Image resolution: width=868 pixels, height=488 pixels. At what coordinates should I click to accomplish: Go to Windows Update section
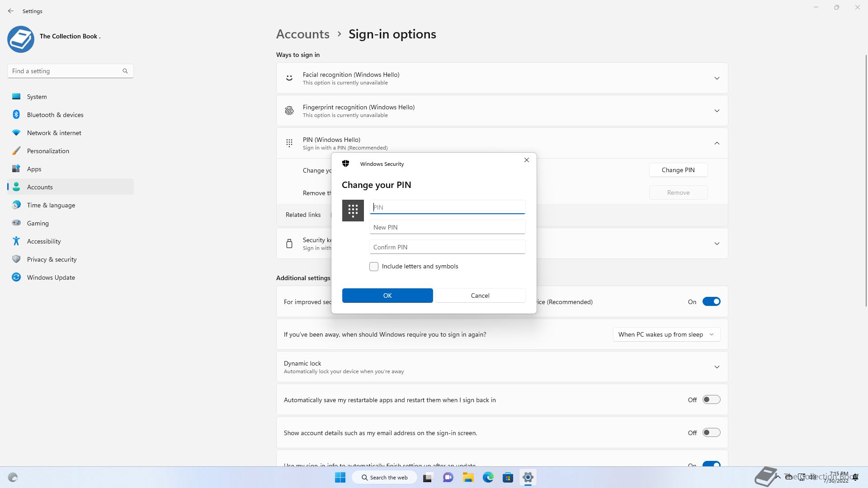click(51, 277)
